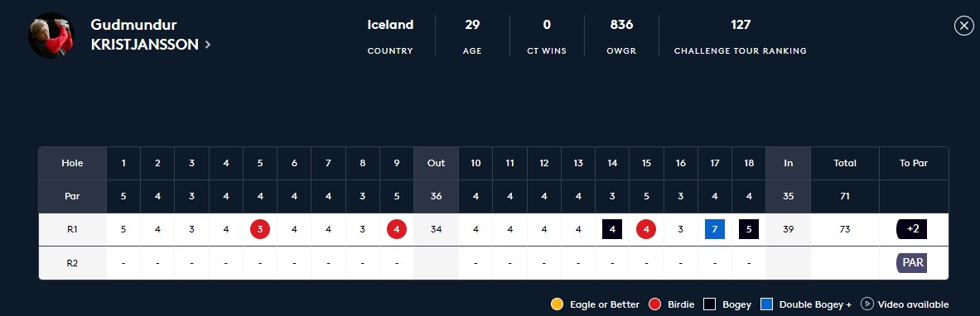Click the Video available play icon
980x316 pixels.
coord(867,304)
